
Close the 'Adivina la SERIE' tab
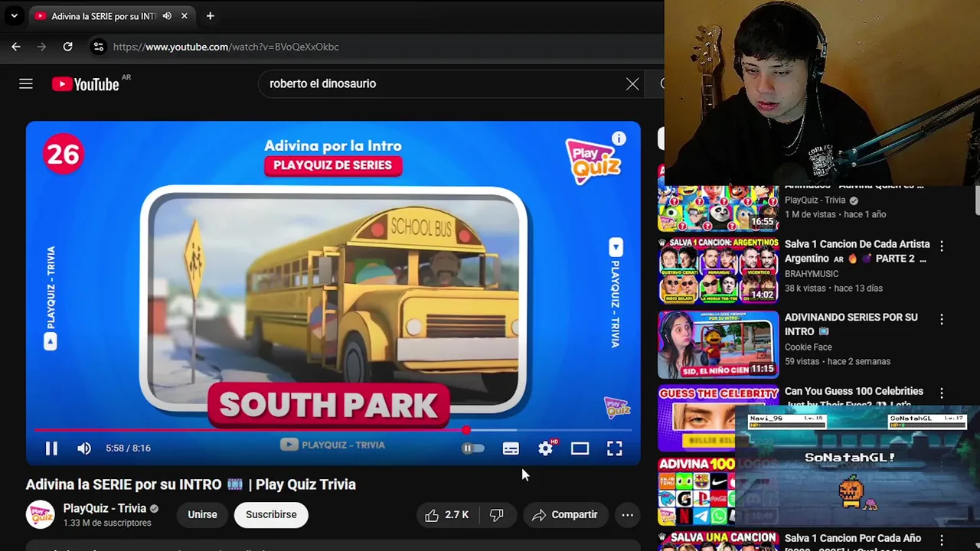click(x=185, y=16)
